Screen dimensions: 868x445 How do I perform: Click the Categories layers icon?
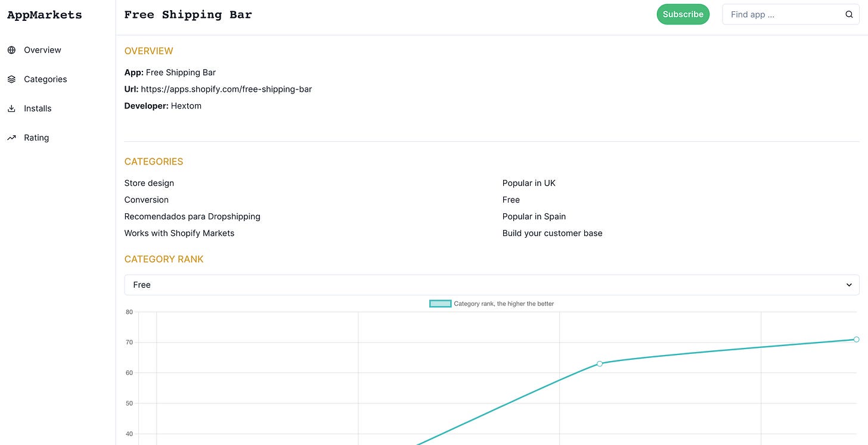click(11, 79)
